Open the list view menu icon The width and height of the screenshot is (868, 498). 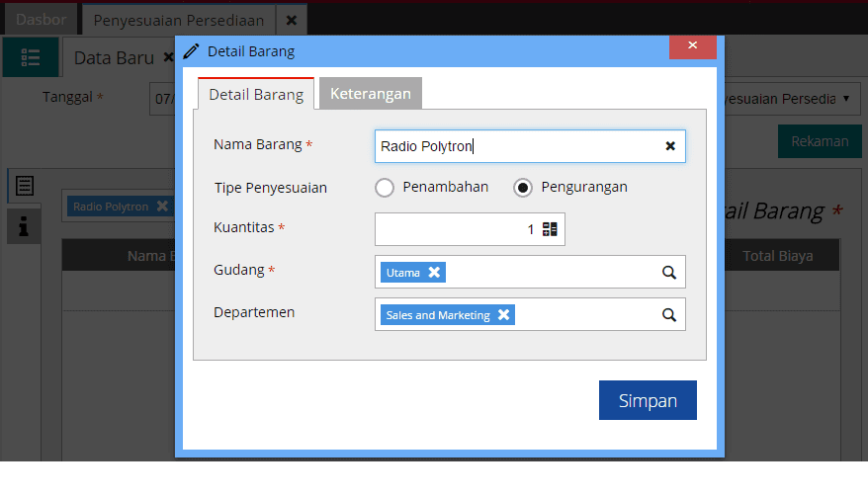(31, 57)
